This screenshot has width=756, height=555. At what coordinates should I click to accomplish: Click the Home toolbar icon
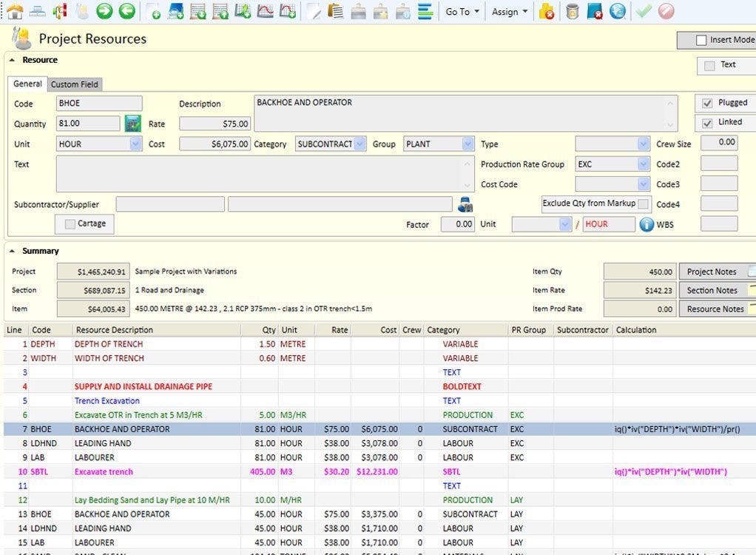(16, 10)
